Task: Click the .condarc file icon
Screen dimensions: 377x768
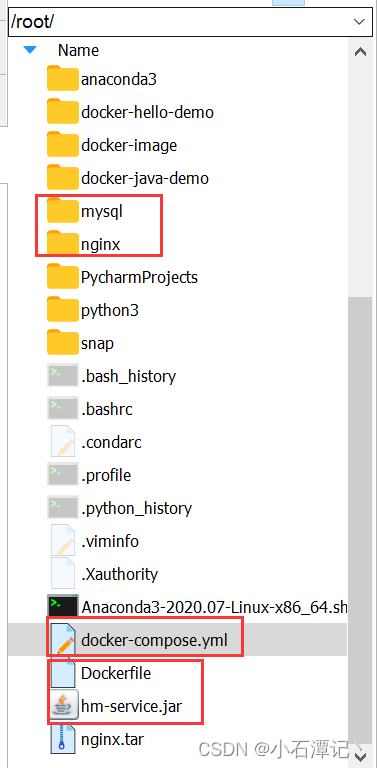Action: pyautogui.click(x=63, y=442)
